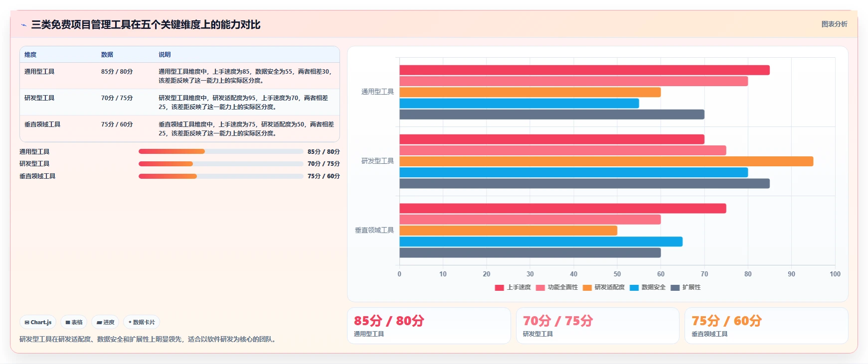Click the 75分 / 60分 value beside progress bar
This screenshot has height=364, width=868.
click(324, 176)
